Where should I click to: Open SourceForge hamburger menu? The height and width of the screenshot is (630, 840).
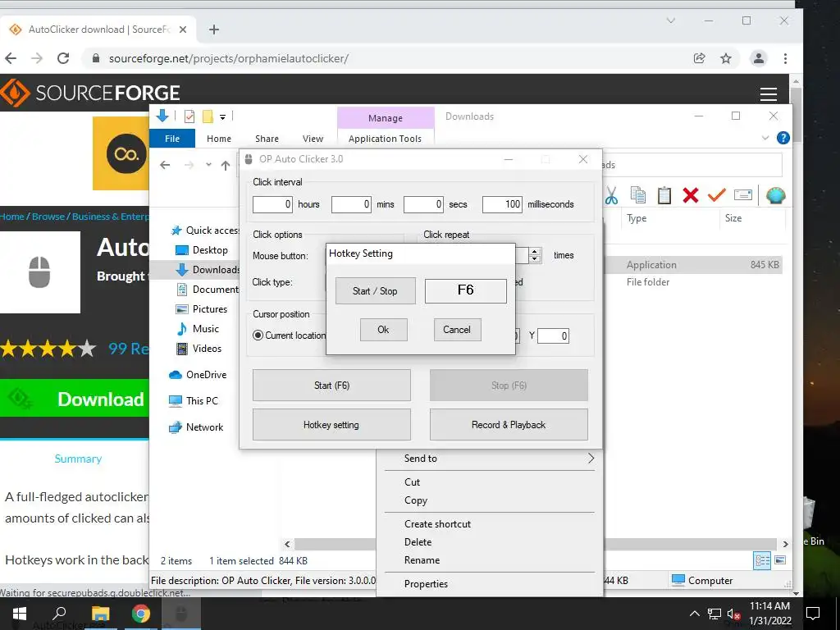coord(769,94)
